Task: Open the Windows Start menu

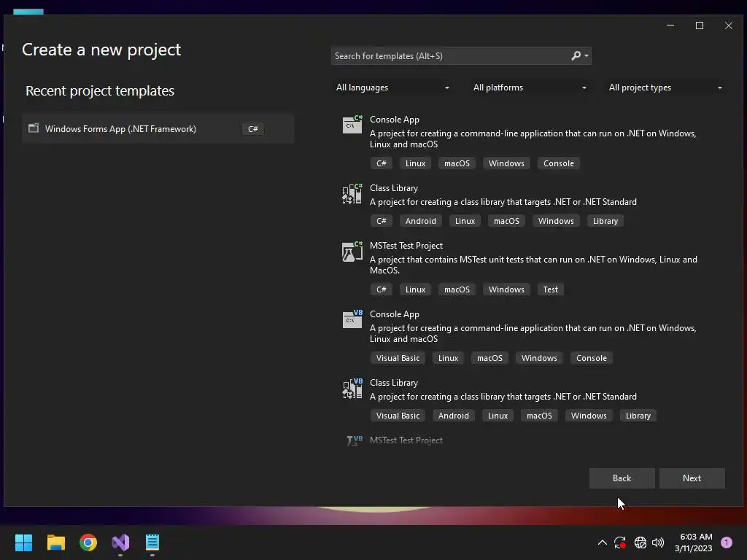Action: [23, 542]
